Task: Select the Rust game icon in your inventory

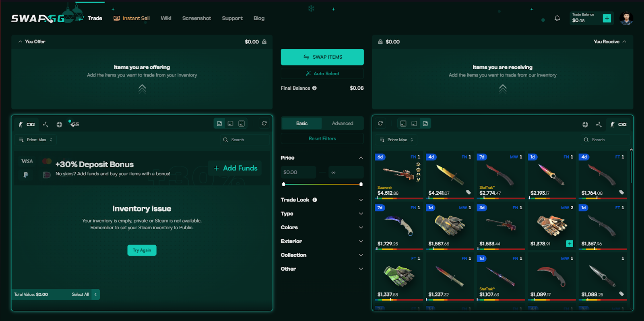Action: pyautogui.click(x=45, y=124)
